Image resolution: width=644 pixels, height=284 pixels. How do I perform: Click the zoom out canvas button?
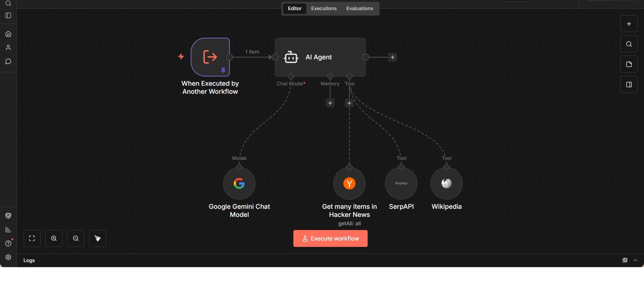[76, 238]
